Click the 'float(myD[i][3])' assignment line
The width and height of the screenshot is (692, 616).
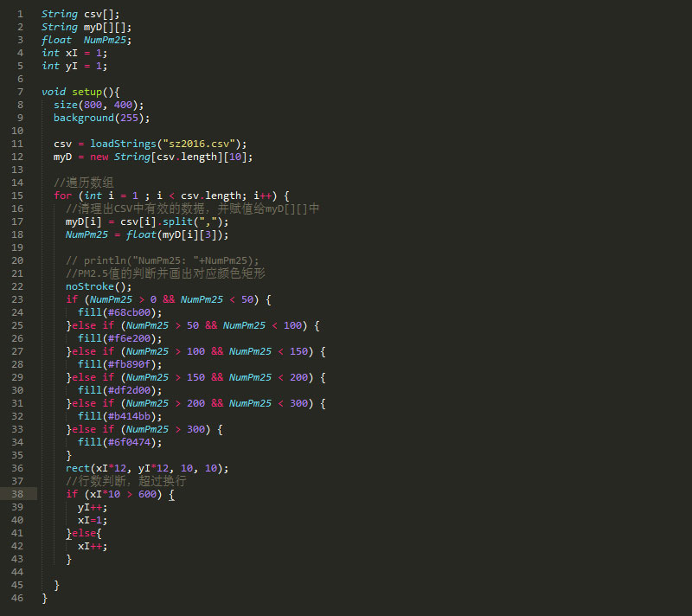pyautogui.click(x=147, y=234)
